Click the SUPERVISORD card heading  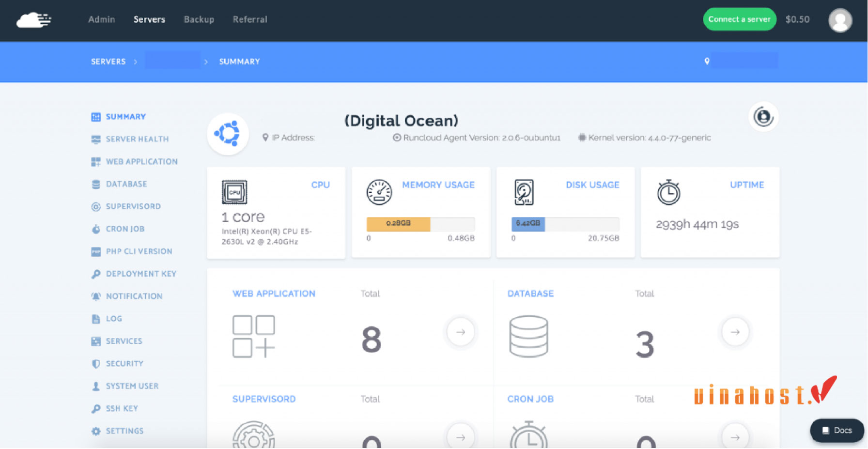(264, 400)
